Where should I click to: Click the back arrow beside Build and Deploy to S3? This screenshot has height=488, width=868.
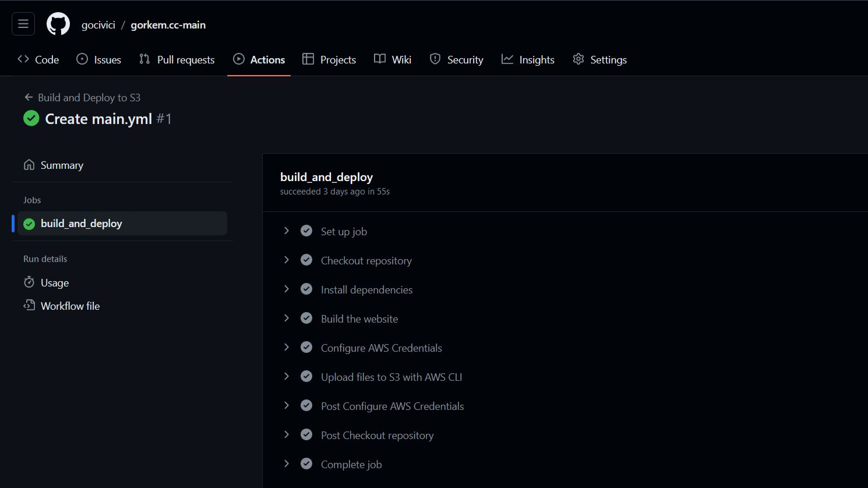click(x=29, y=97)
